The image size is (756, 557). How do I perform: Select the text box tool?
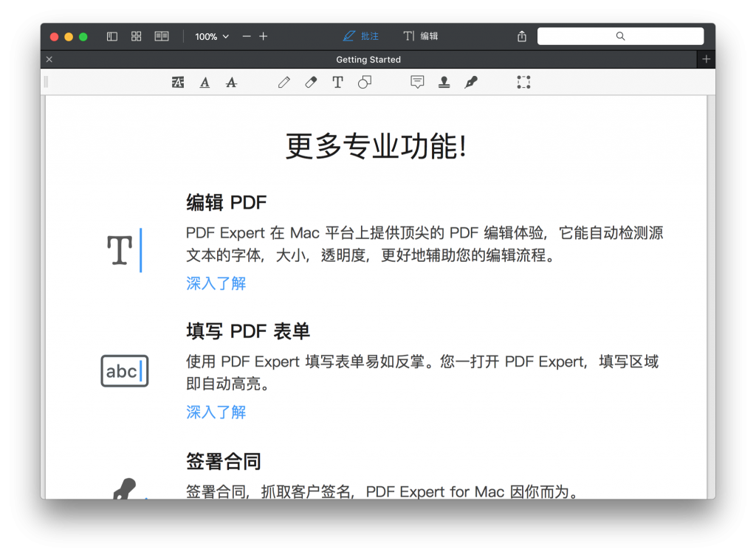(338, 83)
